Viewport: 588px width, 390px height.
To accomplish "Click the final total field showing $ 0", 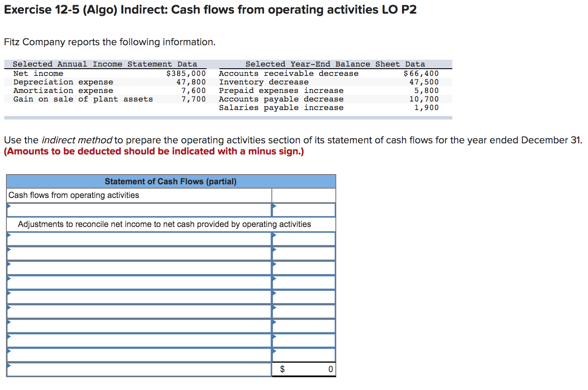I will point(303,369).
